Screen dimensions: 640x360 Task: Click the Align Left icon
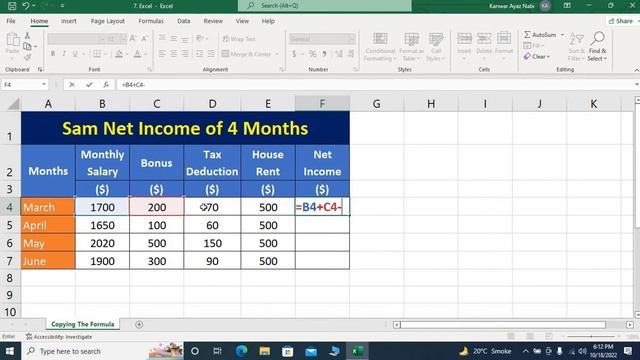[162, 53]
